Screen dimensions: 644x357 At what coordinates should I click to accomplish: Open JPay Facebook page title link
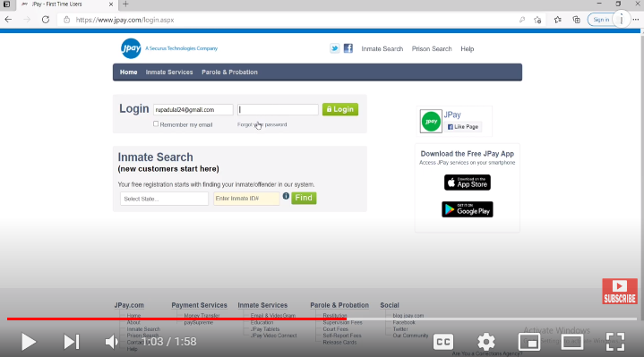[452, 115]
